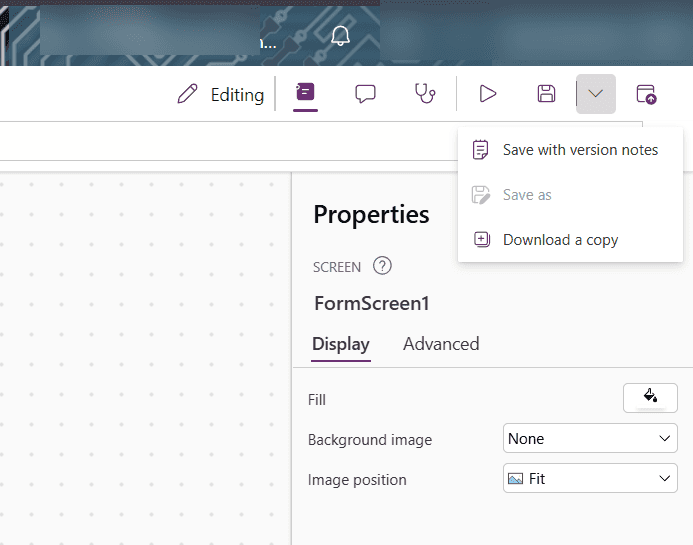The image size is (693, 545).
Task: Open the Comments panel
Action: (366, 94)
